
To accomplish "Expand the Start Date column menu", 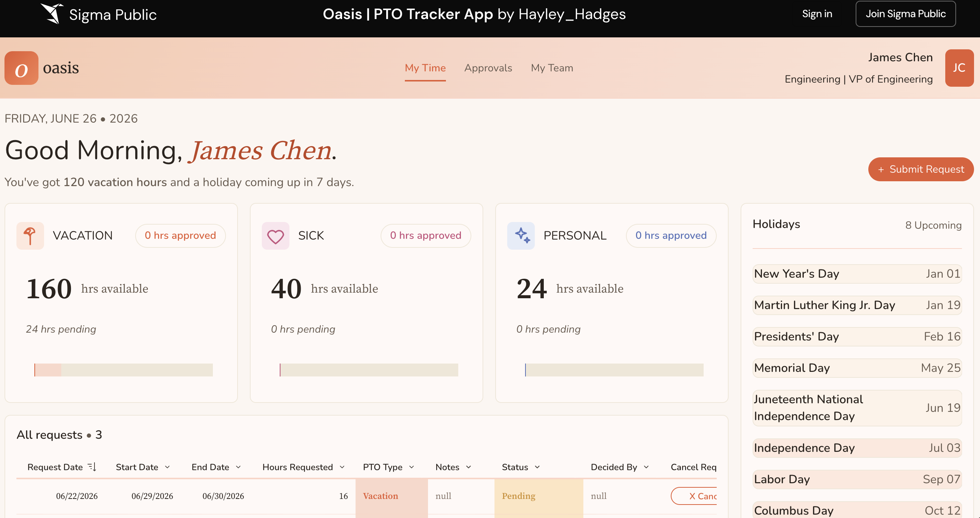I will point(167,467).
